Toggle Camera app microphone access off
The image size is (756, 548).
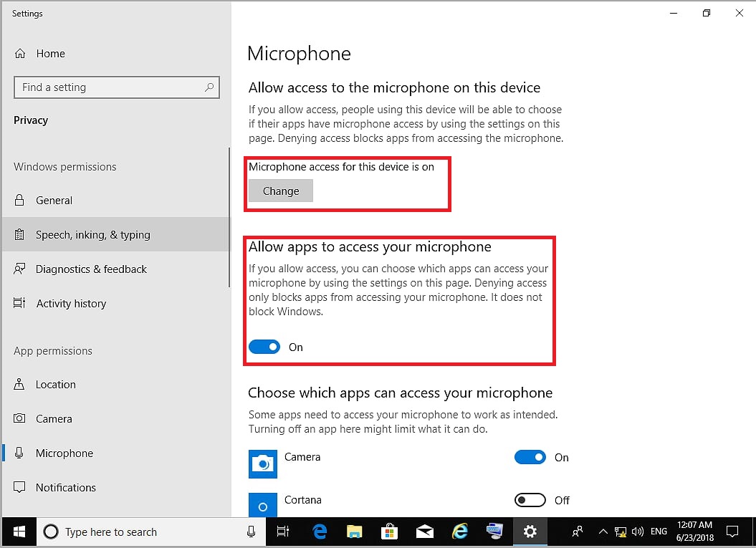click(x=530, y=457)
